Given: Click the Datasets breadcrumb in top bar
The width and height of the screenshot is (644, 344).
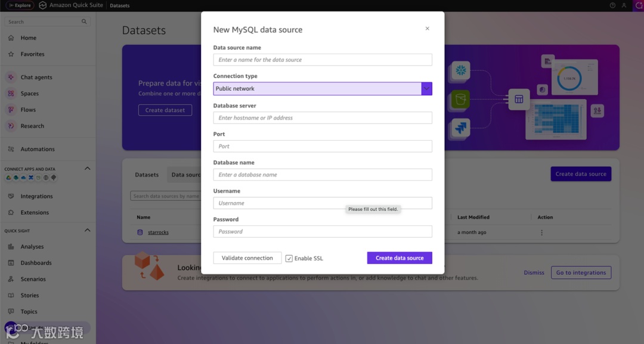Looking at the screenshot, I should pyautogui.click(x=119, y=5).
